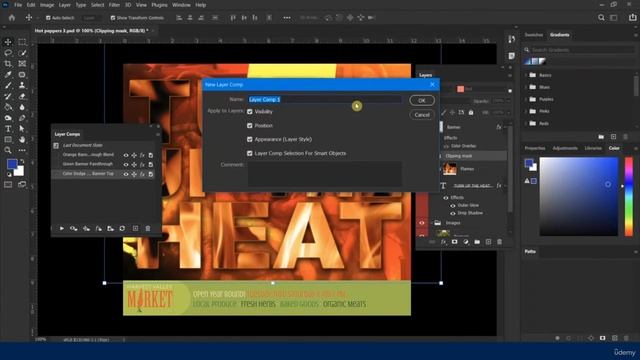Click the hue slider in Color panel
The width and height of the screenshot is (640, 360).
629,196
